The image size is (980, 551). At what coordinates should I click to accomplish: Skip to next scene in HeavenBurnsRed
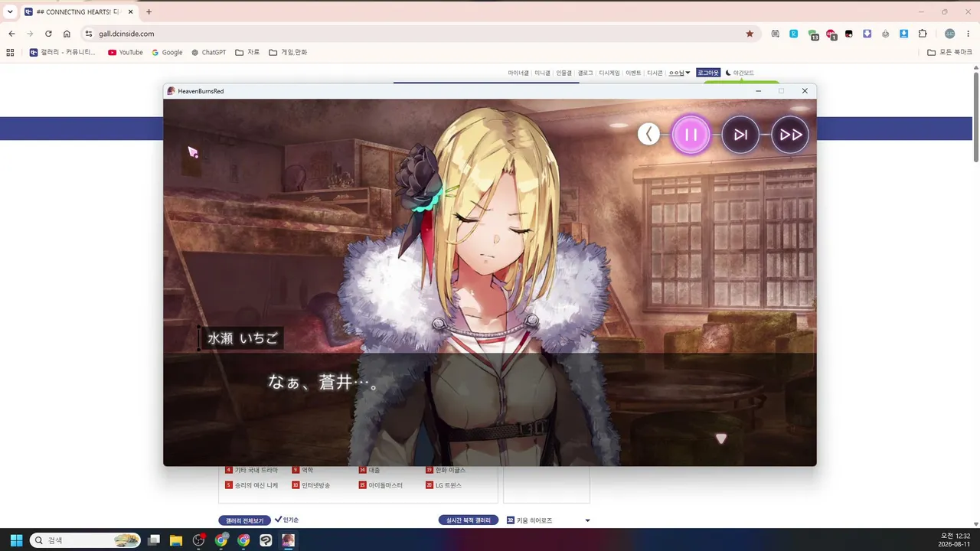click(740, 135)
